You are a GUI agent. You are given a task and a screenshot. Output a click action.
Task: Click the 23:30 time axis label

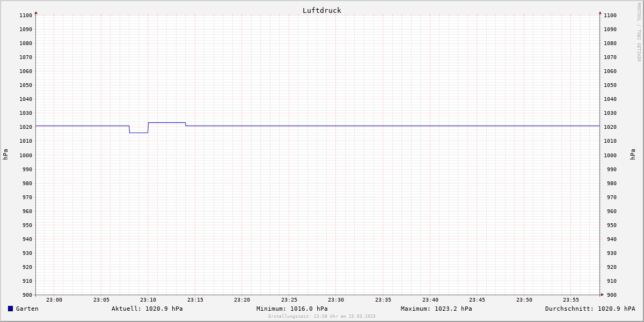pos(336,300)
